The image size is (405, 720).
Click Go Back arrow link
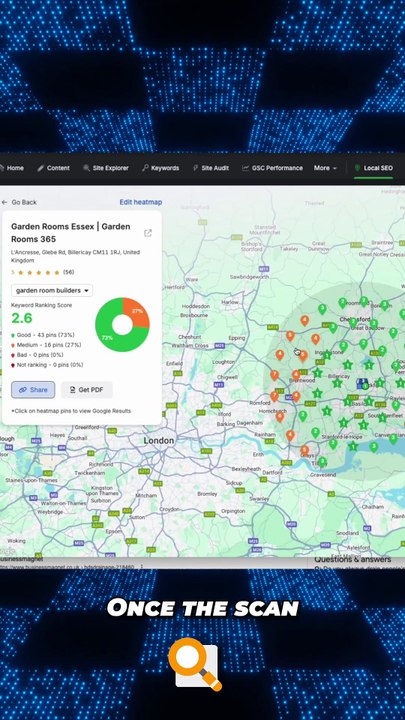19,202
